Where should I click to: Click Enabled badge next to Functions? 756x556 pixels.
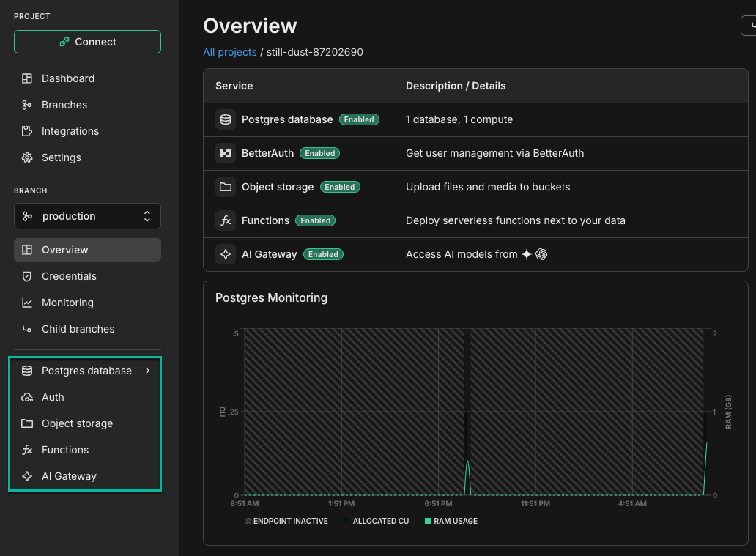315,220
